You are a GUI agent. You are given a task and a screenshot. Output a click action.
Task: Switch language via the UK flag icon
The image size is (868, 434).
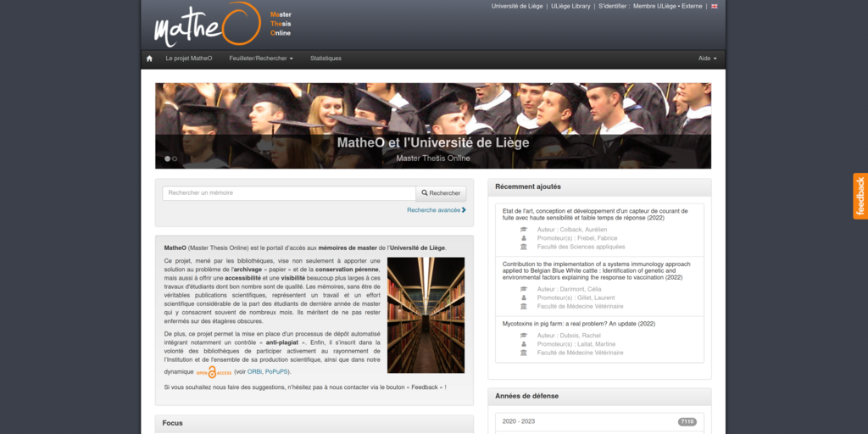[715, 7]
